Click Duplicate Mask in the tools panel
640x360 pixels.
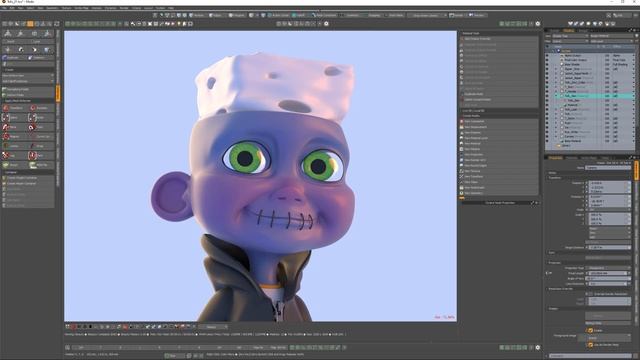500,94
